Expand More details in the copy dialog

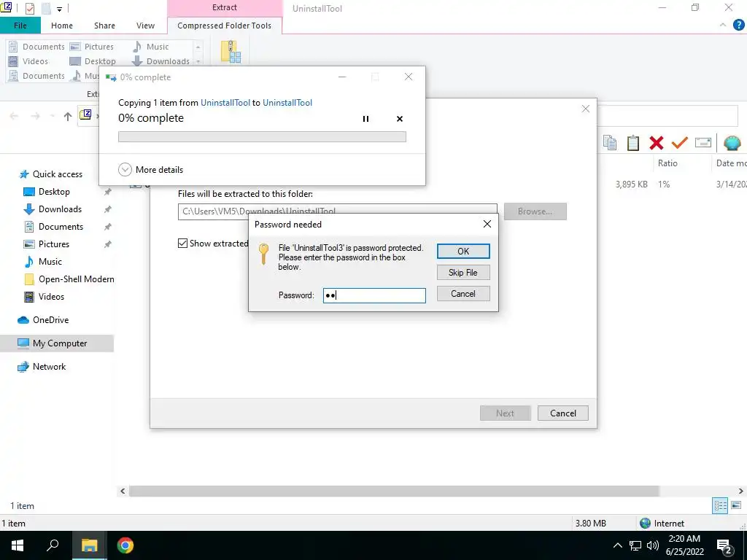click(150, 169)
